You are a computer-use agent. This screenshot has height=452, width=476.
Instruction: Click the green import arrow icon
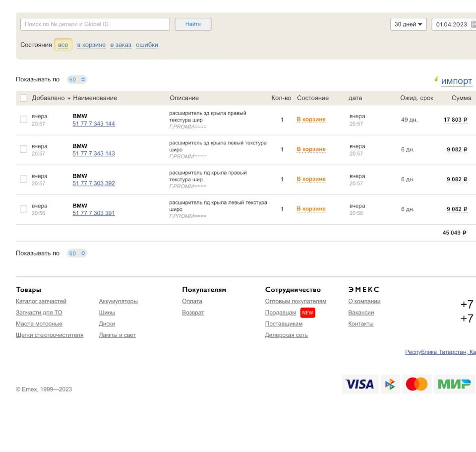(436, 79)
